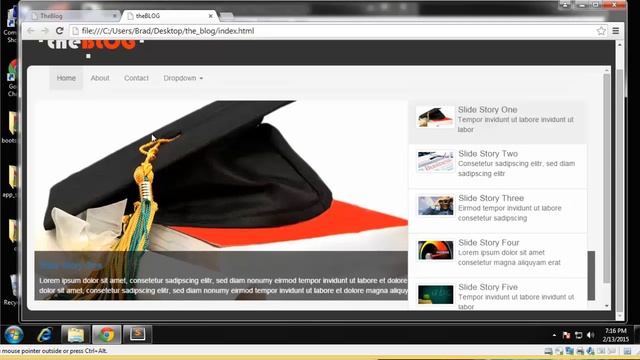640x360 pixels.
Task: Click the Slide Story Four description text
Action: [509, 258]
